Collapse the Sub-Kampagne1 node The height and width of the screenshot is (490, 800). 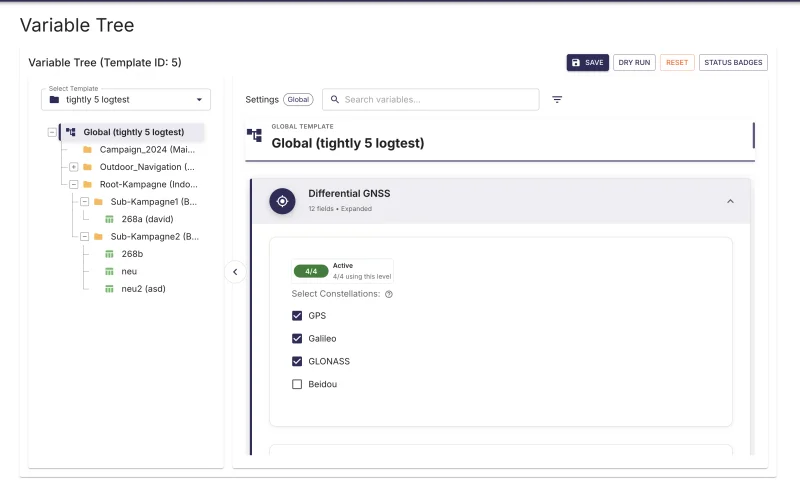tap(85, 202)
